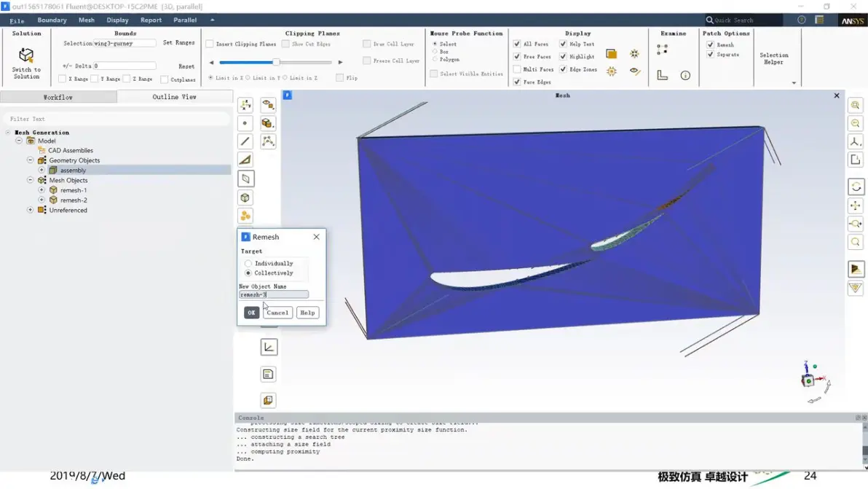Viewport: 868px width, 489px height.
Task: Select the Individually radio button
Action: pyautogui.click(x=248, y=264)
